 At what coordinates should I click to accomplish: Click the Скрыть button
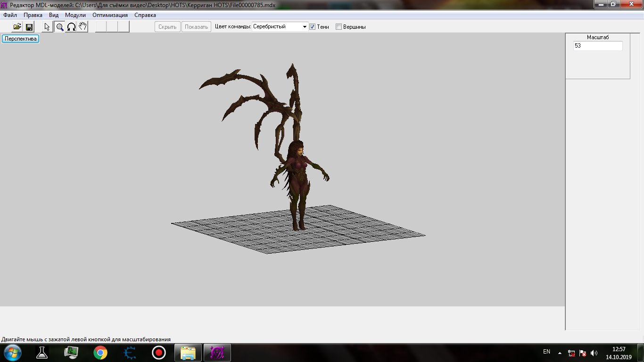point(167,27)
